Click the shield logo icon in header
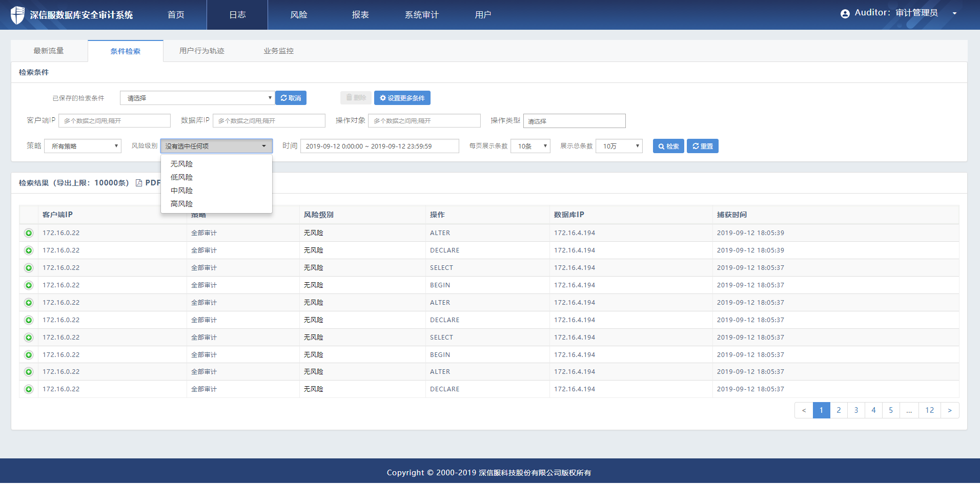The width and height of the screenshot is (980, 484). pyautogui.click(x=17, y=15)
